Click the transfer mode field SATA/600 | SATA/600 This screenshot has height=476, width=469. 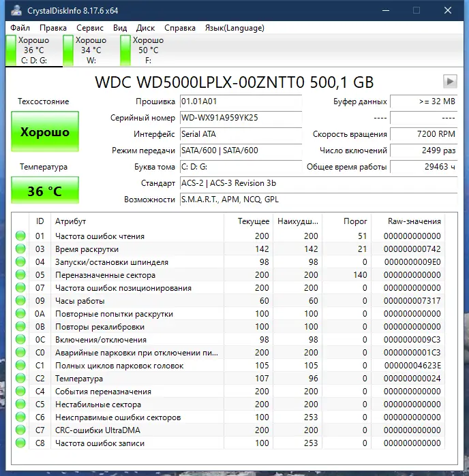[x=241, y=150]
